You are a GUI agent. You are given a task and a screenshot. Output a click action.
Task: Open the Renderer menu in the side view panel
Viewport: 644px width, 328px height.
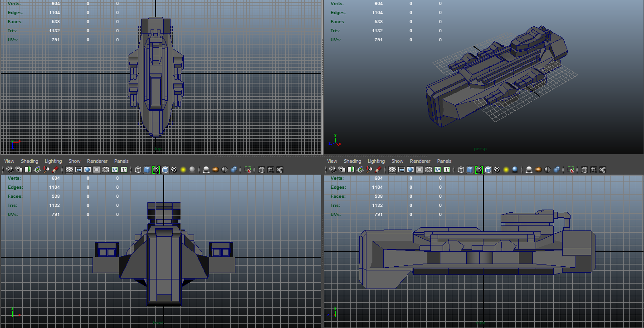coord(420,161)
